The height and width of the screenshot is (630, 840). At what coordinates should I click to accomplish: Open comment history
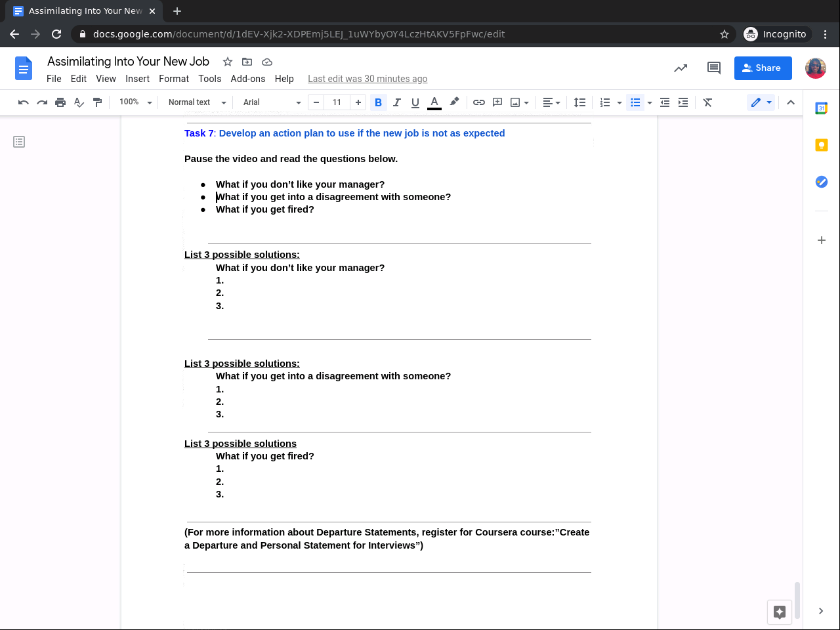coord(714,68)
